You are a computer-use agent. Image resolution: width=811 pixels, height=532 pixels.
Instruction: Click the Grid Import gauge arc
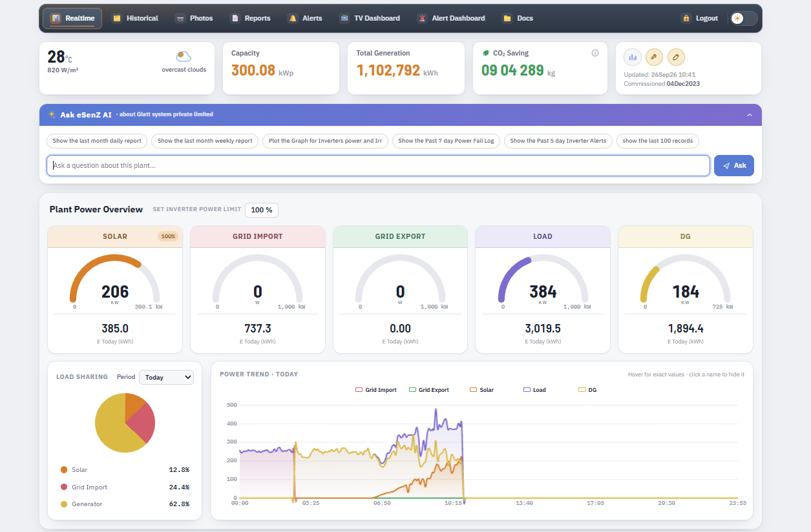coord(258,258)
